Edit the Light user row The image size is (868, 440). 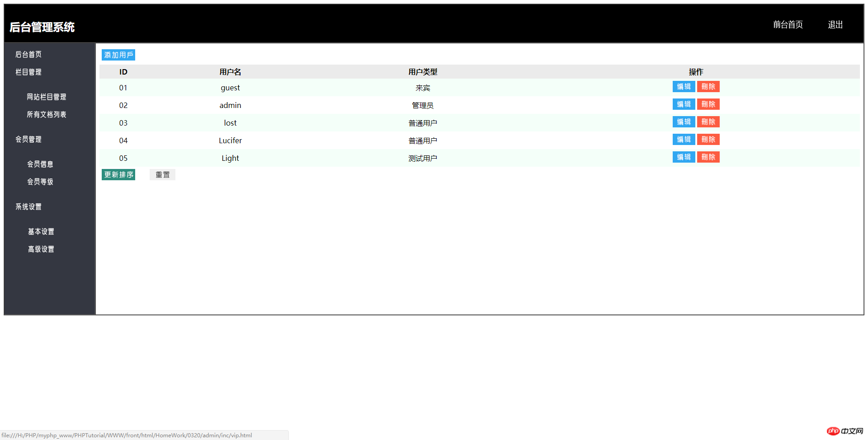point(684,157)
